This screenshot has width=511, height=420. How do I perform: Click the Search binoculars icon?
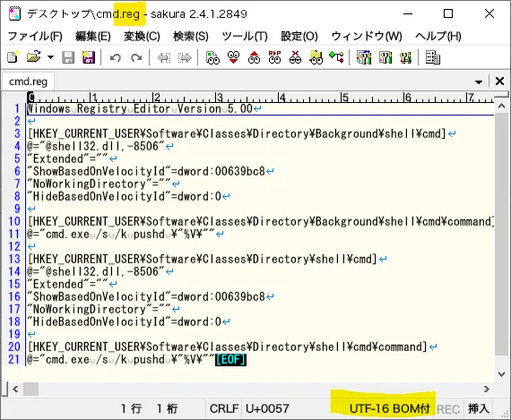click(212, 57)
